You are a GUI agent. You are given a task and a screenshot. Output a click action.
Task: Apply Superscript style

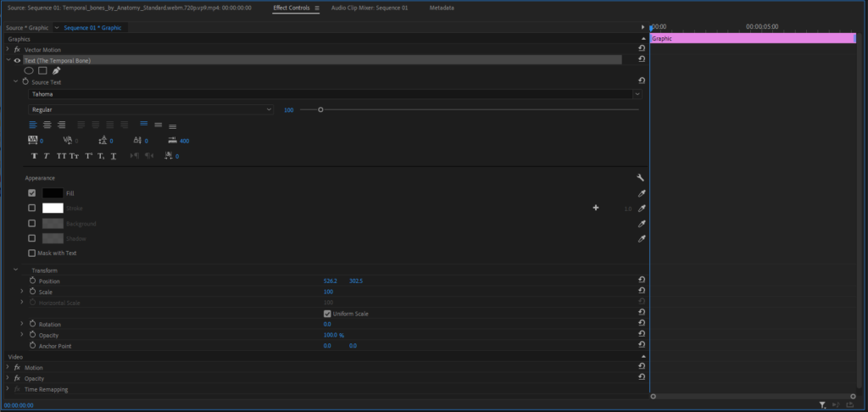(88, 156)
